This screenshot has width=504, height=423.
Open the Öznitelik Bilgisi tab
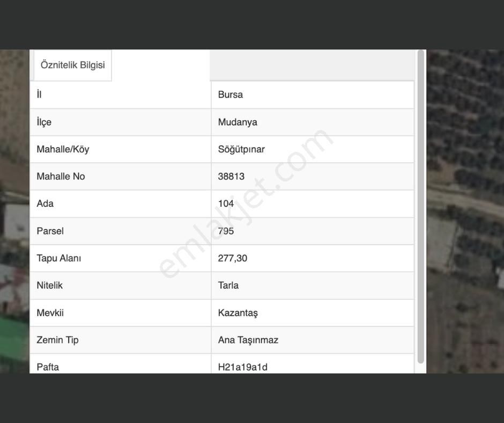click(72, 65)
